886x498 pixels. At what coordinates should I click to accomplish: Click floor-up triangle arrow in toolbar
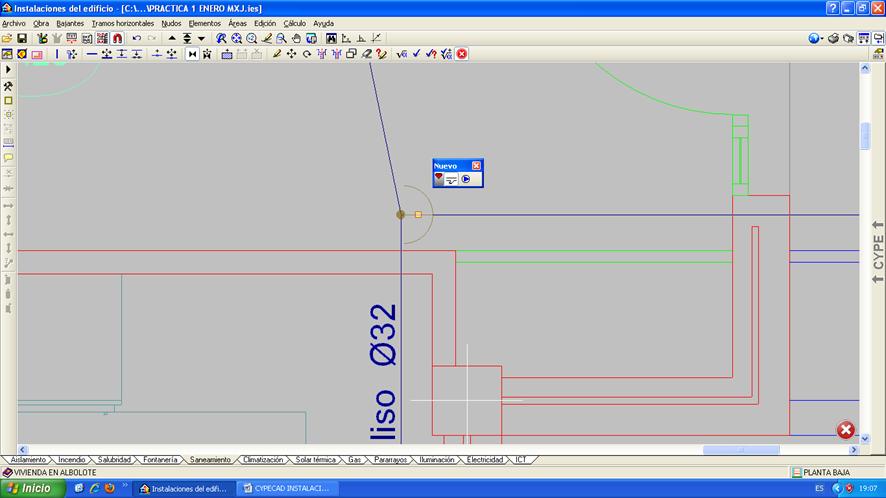pyautogui.click(x=172, y=38)
